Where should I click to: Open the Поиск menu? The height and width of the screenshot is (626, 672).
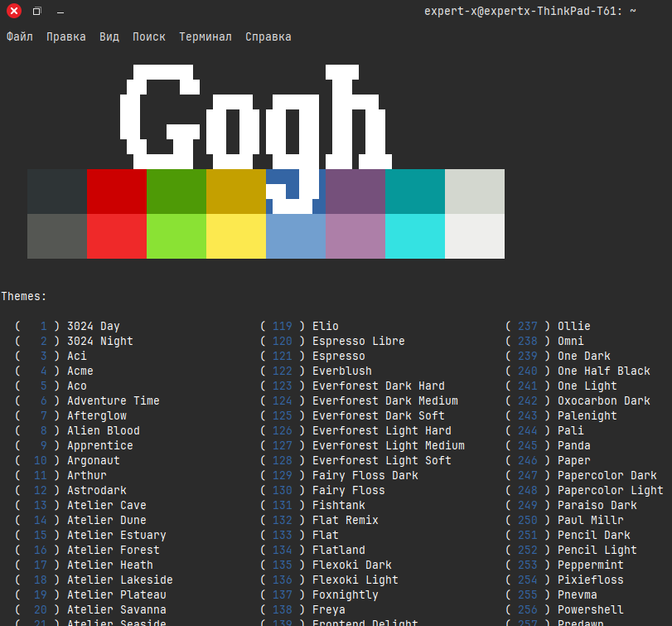click(x=148, y=36)
